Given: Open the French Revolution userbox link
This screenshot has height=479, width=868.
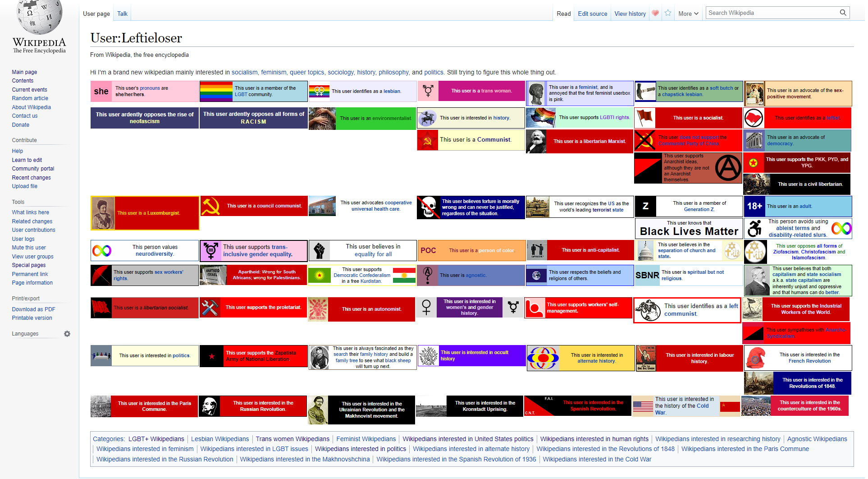Looking at the screenshot, I should click(809, 361).
